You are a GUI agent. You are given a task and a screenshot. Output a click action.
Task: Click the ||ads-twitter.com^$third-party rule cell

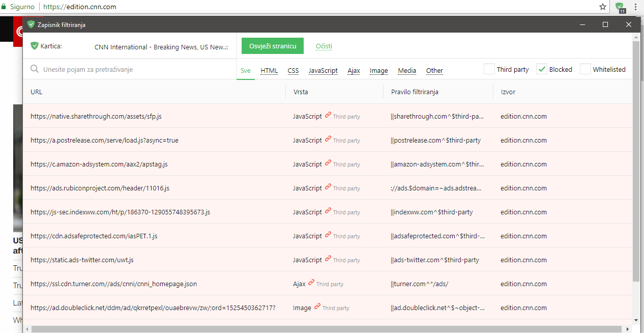pyautogui.click(x=435, y=260)
